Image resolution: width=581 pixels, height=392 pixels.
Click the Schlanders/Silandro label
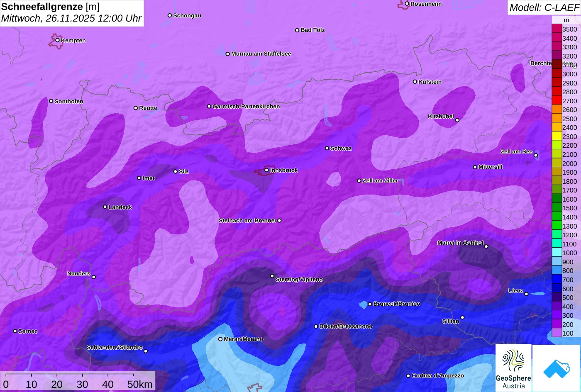pyautogui.click(x=115, y=347)
